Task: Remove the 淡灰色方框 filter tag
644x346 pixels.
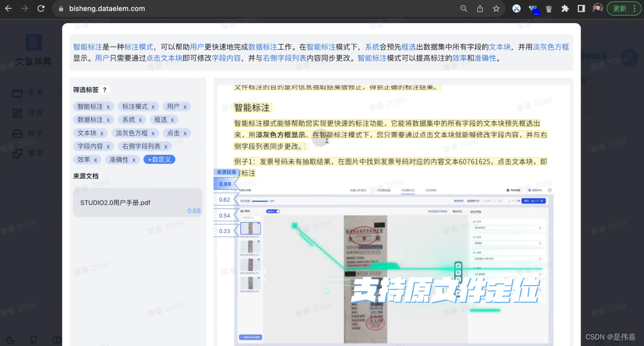Action: tap(152, 133)
